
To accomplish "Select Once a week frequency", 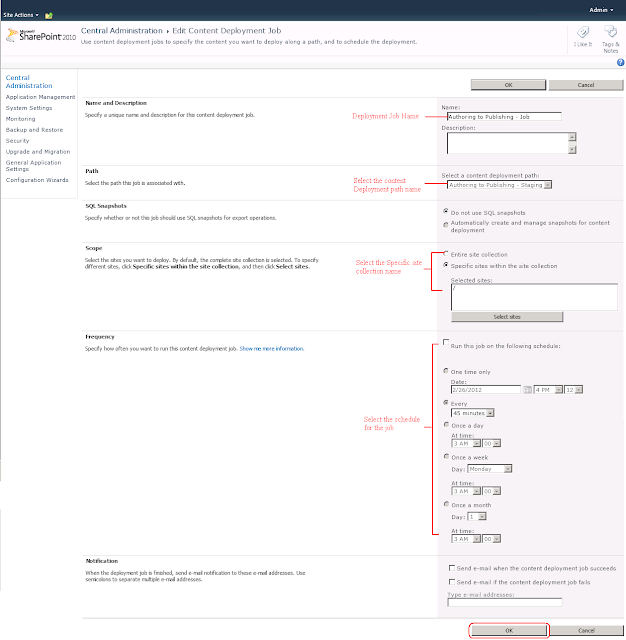I will [446, 456].
